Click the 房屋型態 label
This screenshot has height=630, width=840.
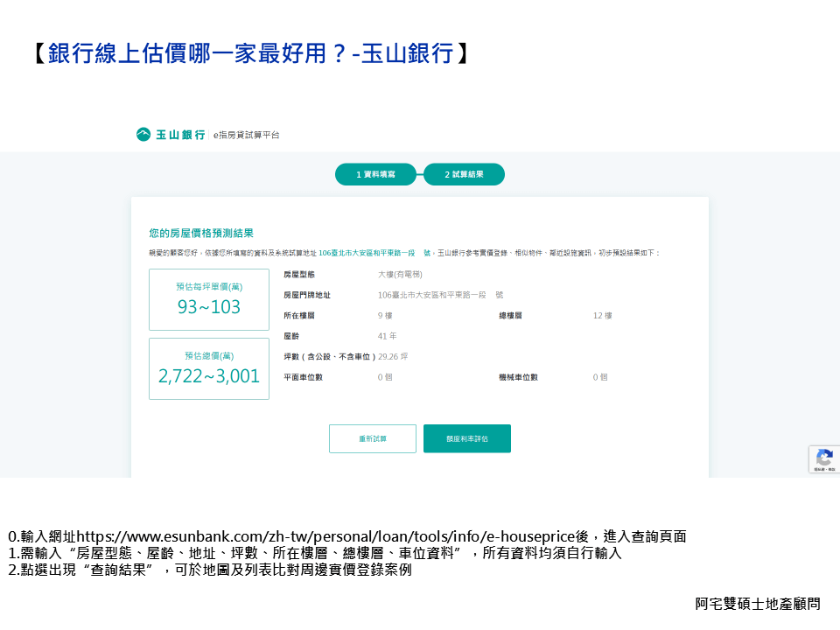coord(299,274)
